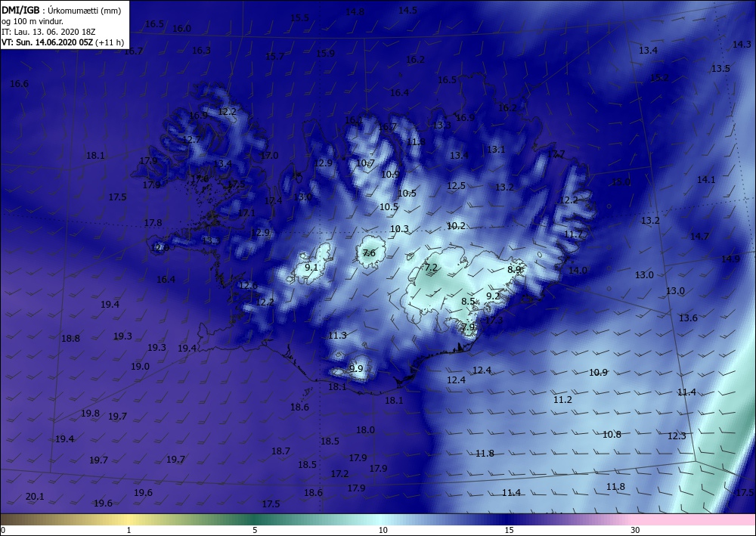This screenshot has height=536, width=756.
Task: Click the value 15.7 on the map
Action: coord(275,57)
